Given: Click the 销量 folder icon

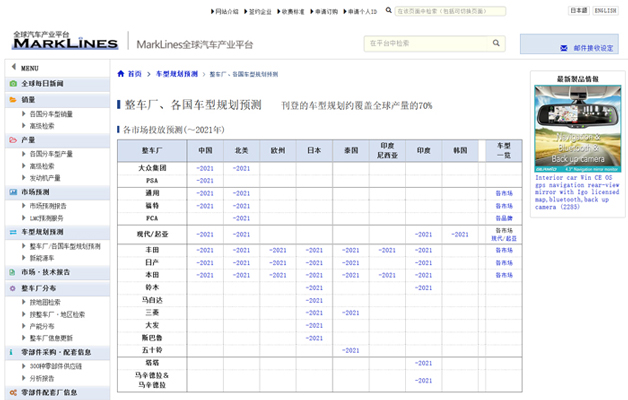Looking at the screenshot, I should [x=13, y=100].
